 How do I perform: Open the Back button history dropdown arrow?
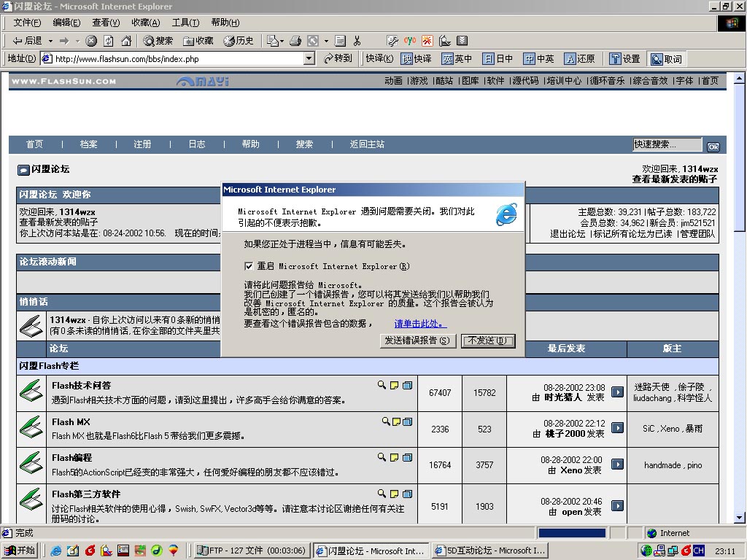pos(50,41)
